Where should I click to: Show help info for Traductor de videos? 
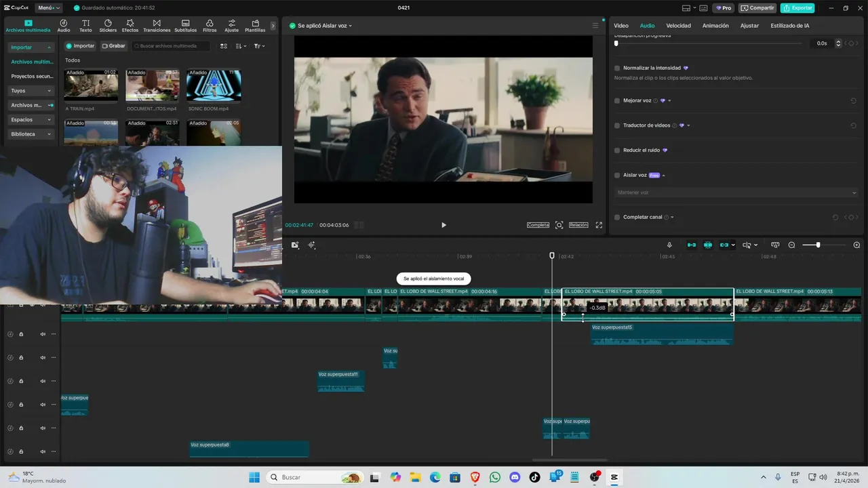pyautogui.click(x=675, y=125)
